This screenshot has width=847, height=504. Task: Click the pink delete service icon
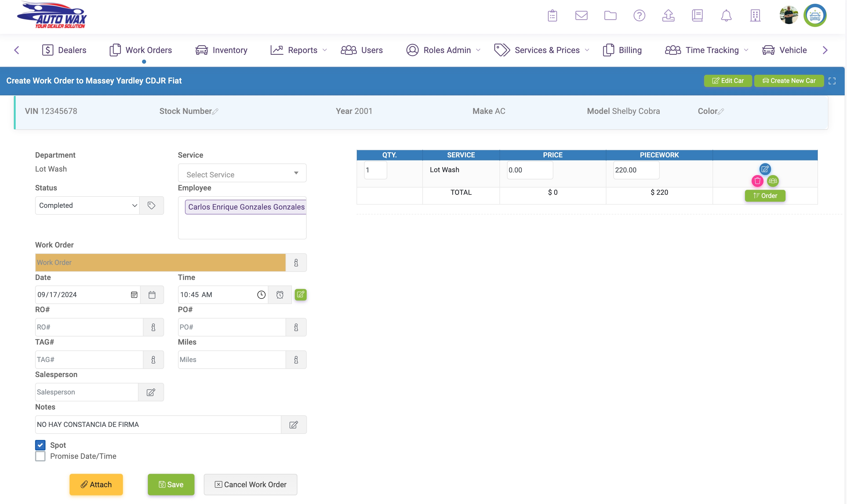coord(757,181)
